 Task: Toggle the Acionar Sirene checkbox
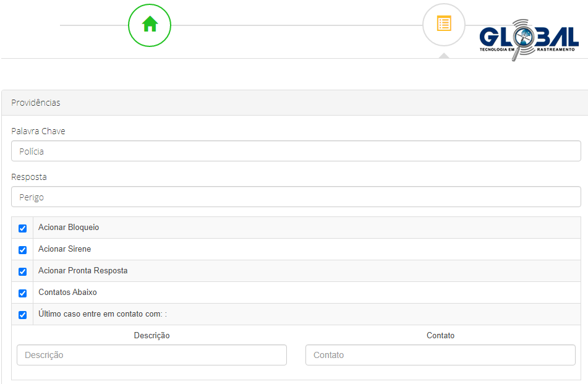tap(23, 250)
